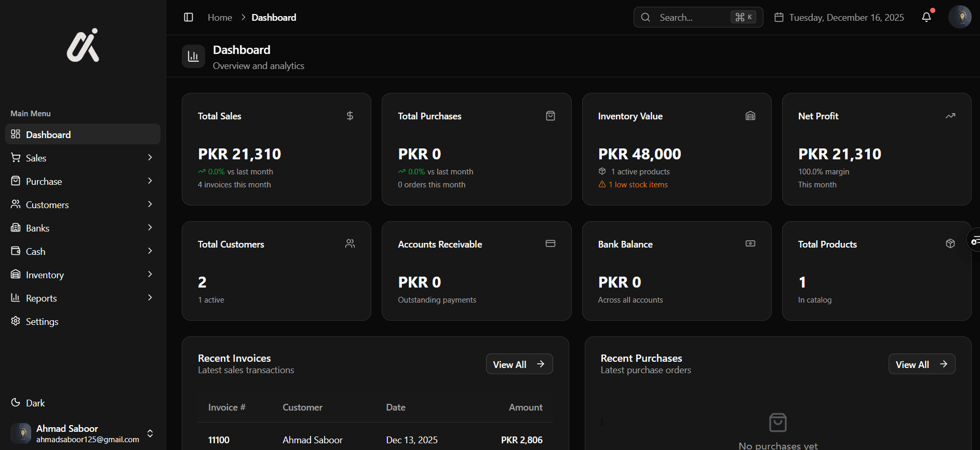Click the dollar icon on Total Sales card
Screen dimensions: 980x450
(x=350, y=116)
